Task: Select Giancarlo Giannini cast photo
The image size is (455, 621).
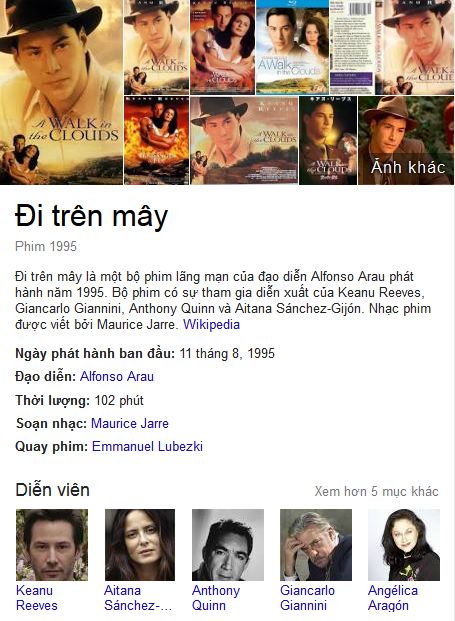Action: pos(316,545)
